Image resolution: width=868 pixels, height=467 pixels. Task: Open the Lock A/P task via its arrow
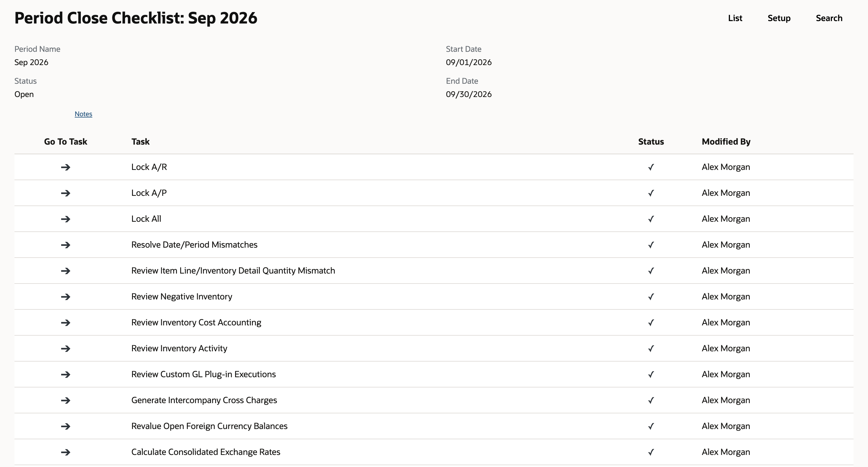65,193
